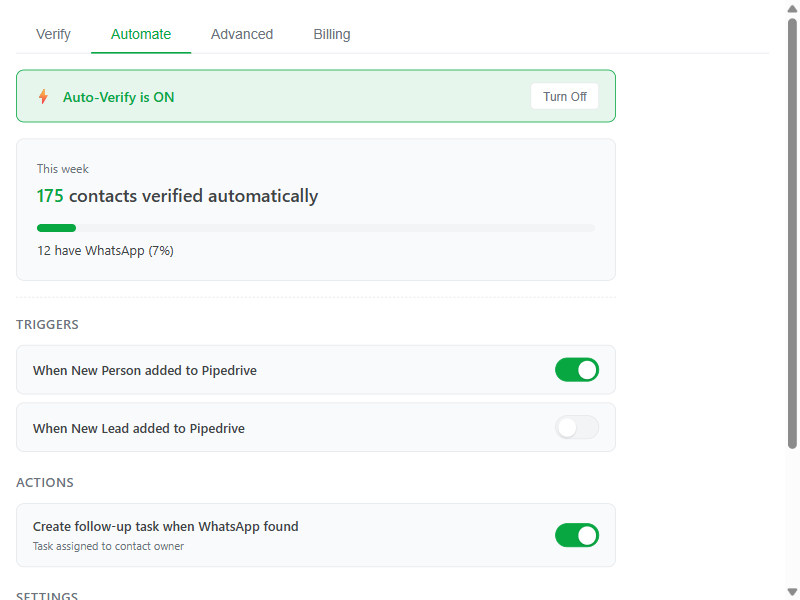Disable the New Person added to Pipedrive trigger
Image resolution: width=800 pixels, height=600 pixels.
(577, 369)
